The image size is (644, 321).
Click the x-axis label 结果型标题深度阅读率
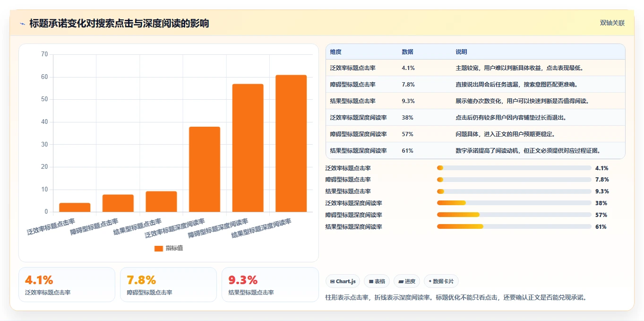pos(262,228)
